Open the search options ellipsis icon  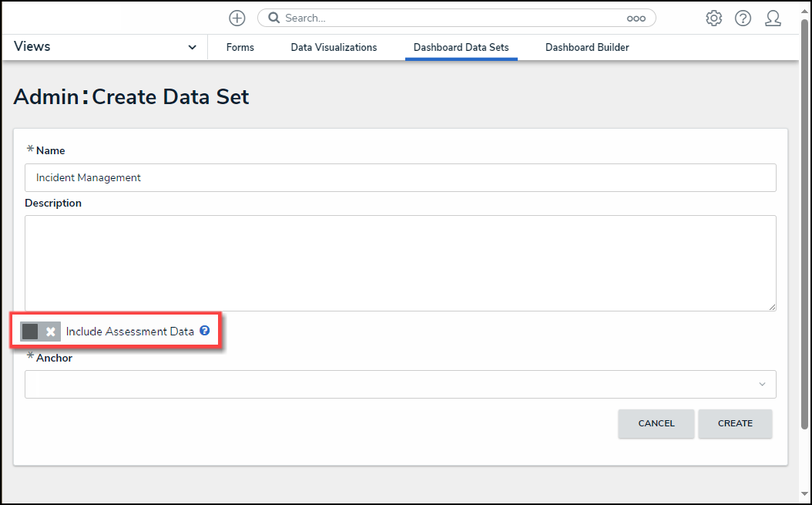[x=636, y=18]
